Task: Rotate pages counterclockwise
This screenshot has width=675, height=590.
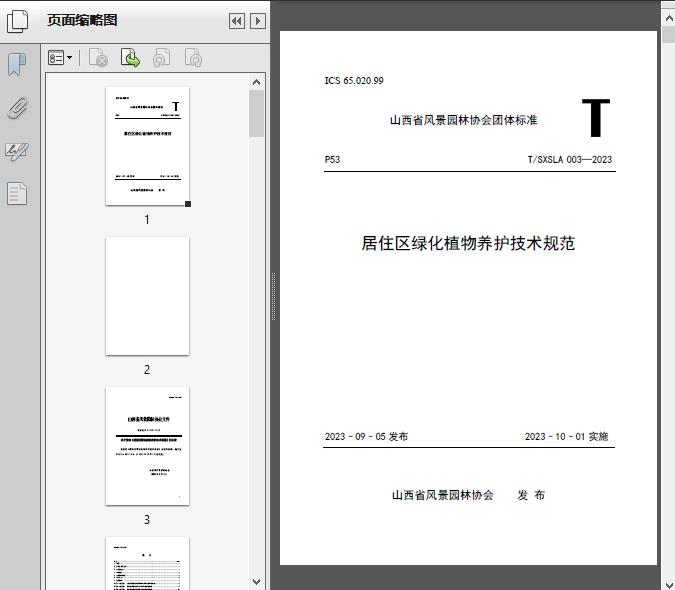Action: click(x=161, y=58)
